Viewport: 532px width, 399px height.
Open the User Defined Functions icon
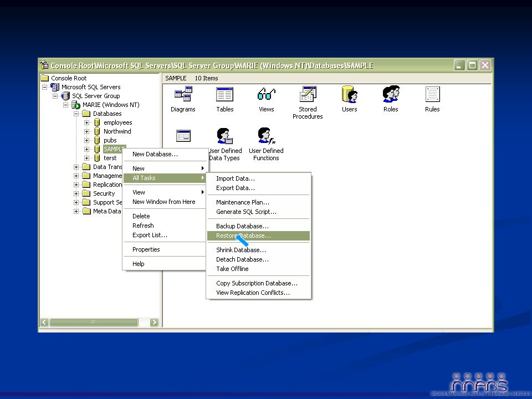click(267, 136)
